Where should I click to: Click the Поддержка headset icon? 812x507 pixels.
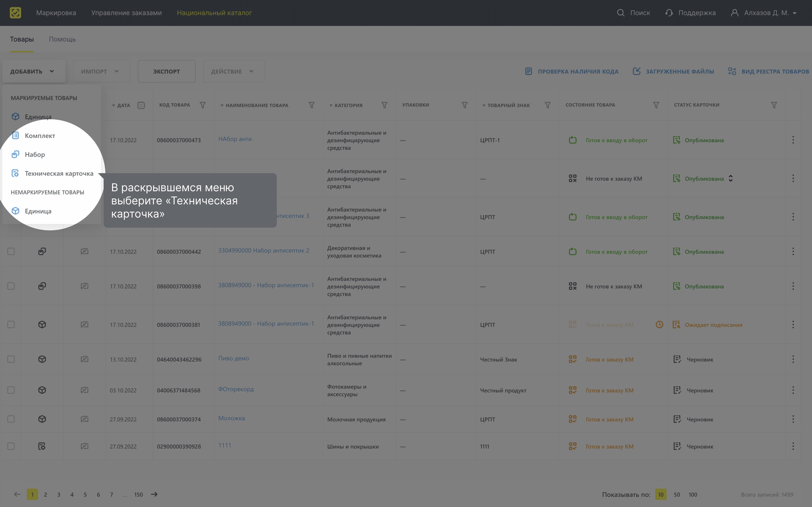(669, 13)
